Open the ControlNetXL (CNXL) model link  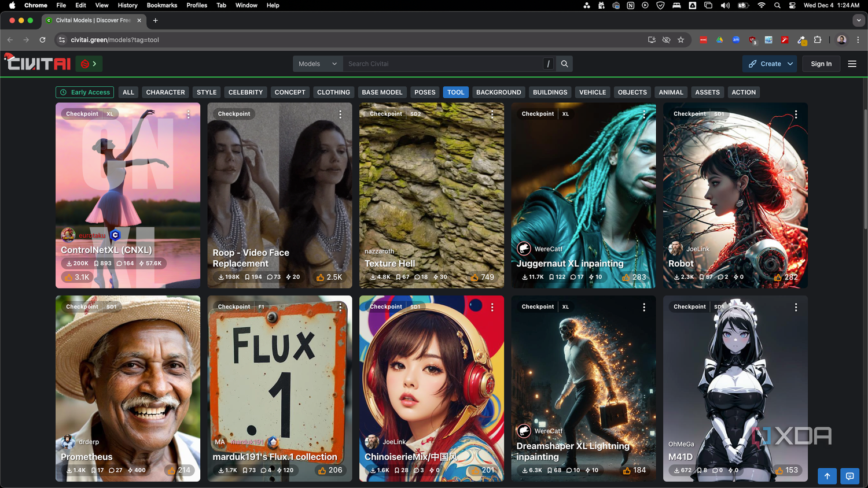tap(106, 250)
